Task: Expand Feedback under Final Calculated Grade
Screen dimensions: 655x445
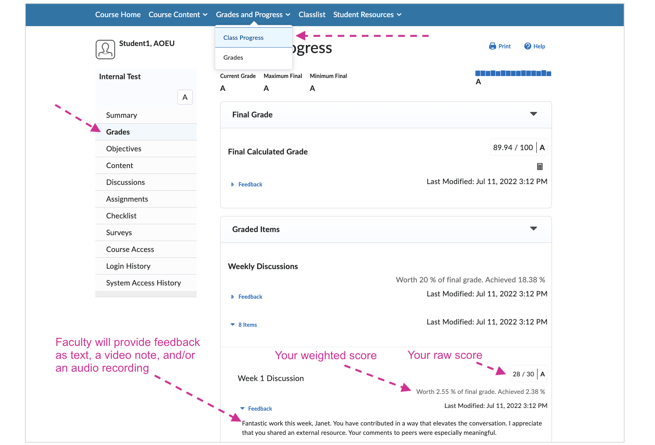Action: 246,184
